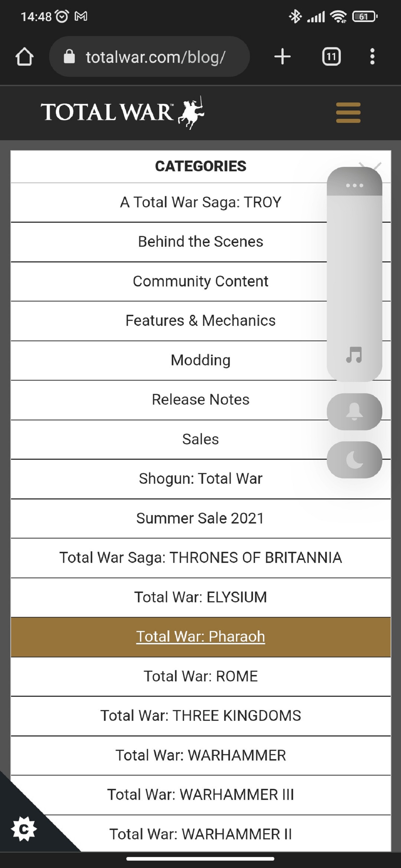Select Total War: THREE KINGDOMS category

[x=200, y=716]
